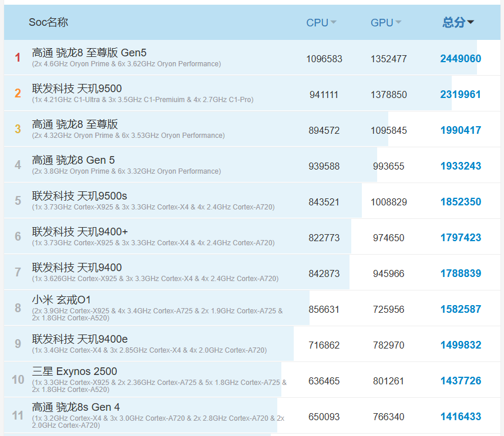Click spec text with 4.32GHz Oryon Prime
Viewport: 504px width, 436px height.
(x=128, y=136)
